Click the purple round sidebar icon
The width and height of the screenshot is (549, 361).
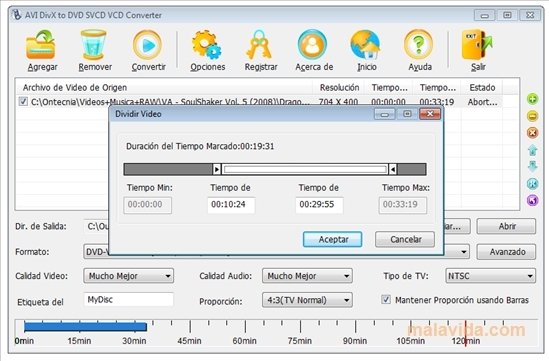(x=533, y=200)
